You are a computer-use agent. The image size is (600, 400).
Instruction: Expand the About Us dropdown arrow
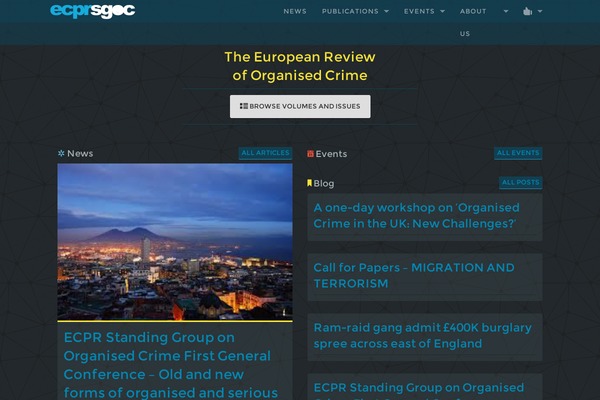(506, 11)
